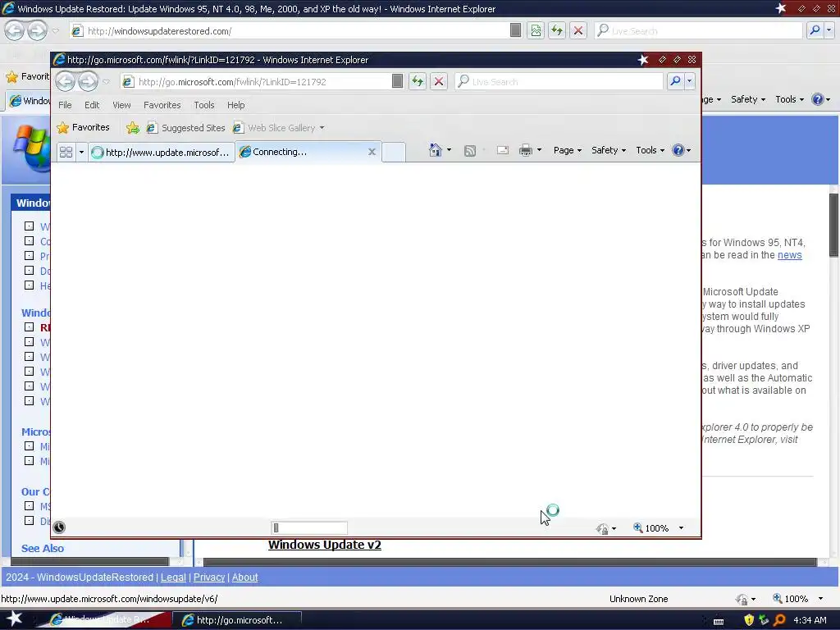The height and width of the screenshot is (630, 840).
Task: Click Help question mark in front window
Action: [x=678, y=151]
